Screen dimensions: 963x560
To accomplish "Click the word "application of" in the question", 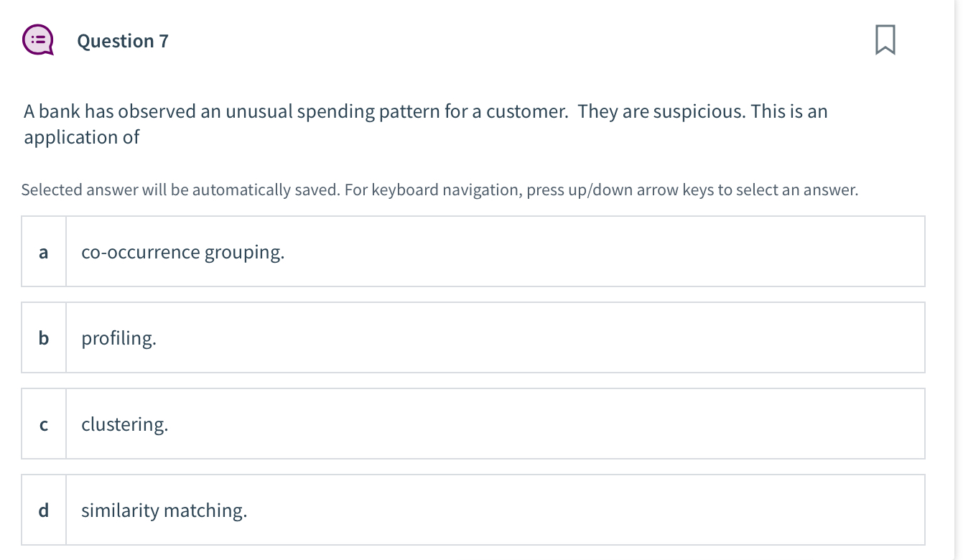I will [x=82, y=137].
